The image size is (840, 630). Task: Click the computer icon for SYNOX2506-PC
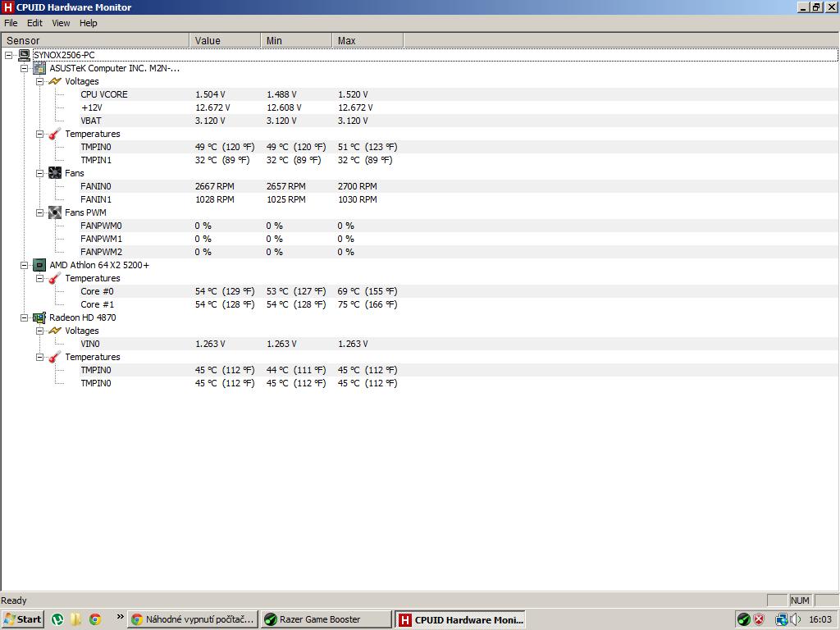pos(24,55)
